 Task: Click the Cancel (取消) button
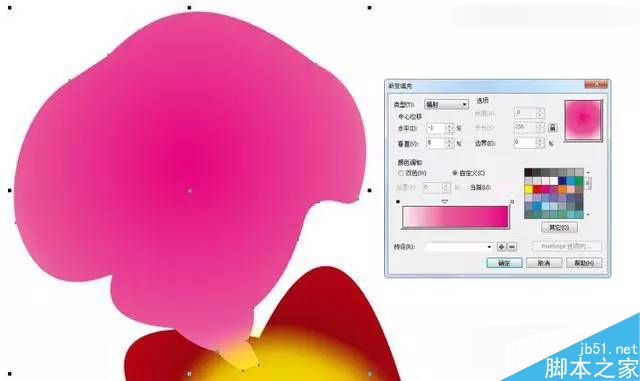[x=544, y=263]
